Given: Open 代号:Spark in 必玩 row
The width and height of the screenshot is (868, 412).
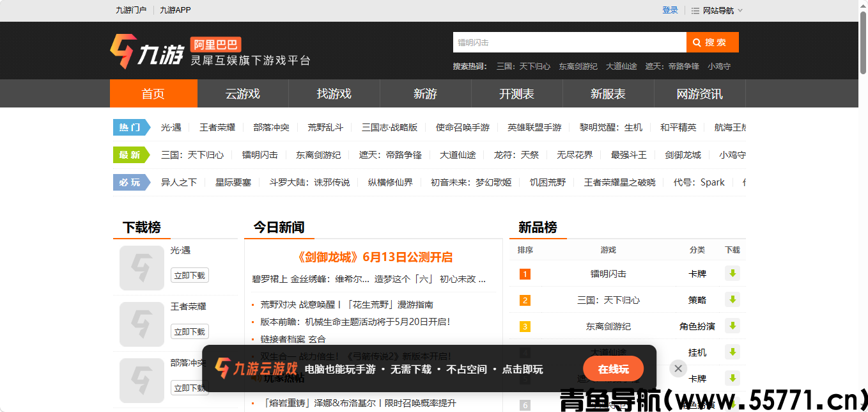Looking at the screenshot, I should coord(699,182).
